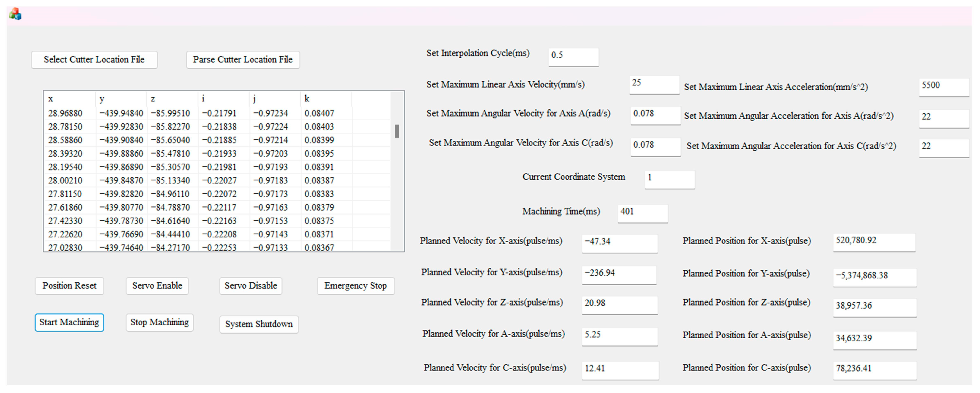The width and height of the screenshot is (980, 393).
Task: Click the j column header
Action: pyautogui.click(x=275, y=99)
